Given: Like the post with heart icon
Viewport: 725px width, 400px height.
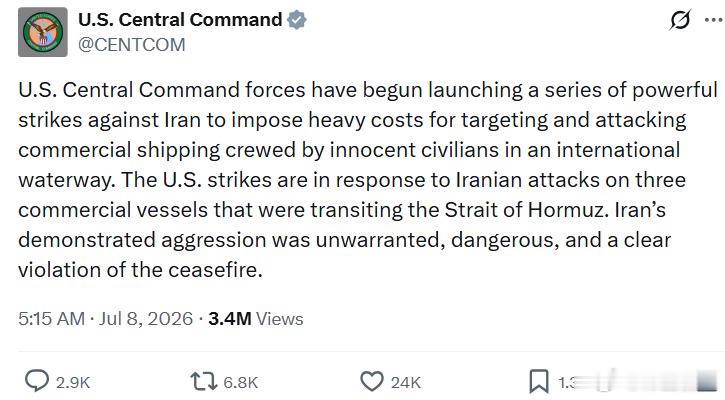Looking at the screenshot, I should point(372,382).
